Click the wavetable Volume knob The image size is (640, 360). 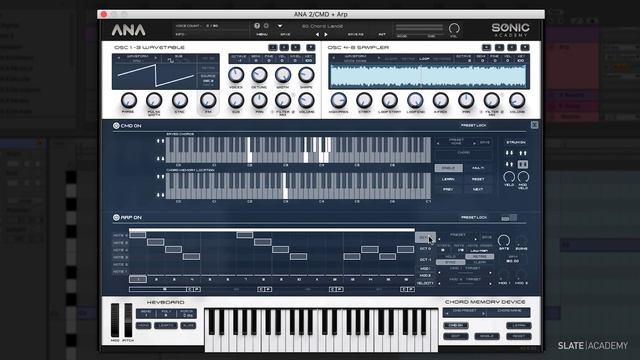pos(306,100)
